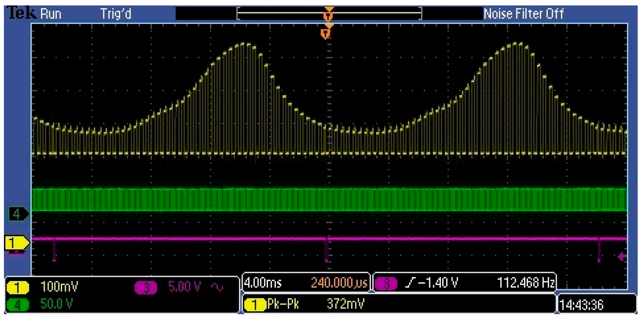Click the Tek logo
644x322 pixels.
tap(22, 13)
